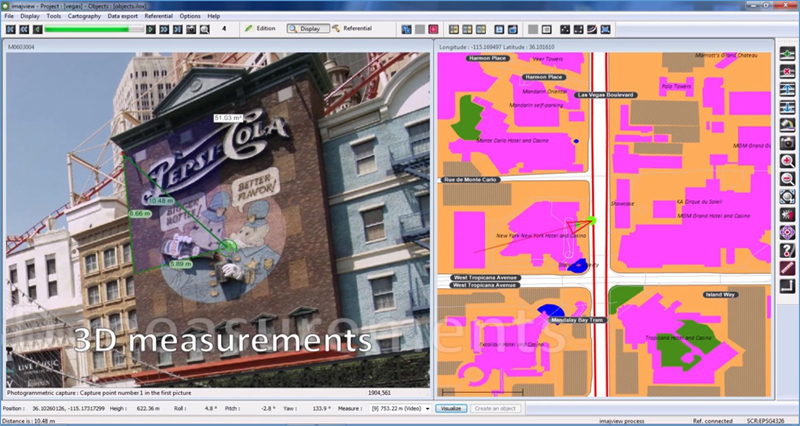Click the green add-layer icon in right sidebar
This screenshot has width=800, height=426.
(x=787, y=53)
